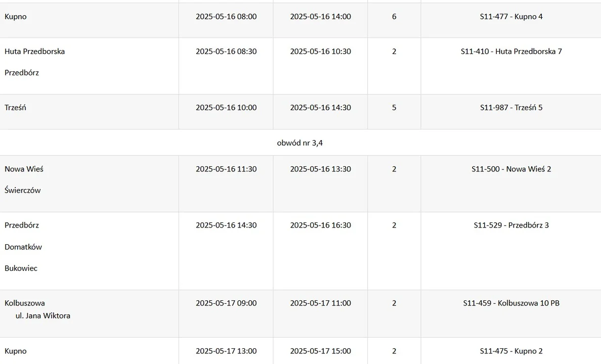Click start time 2025-05-17 13:00 cell

(226, 351)
